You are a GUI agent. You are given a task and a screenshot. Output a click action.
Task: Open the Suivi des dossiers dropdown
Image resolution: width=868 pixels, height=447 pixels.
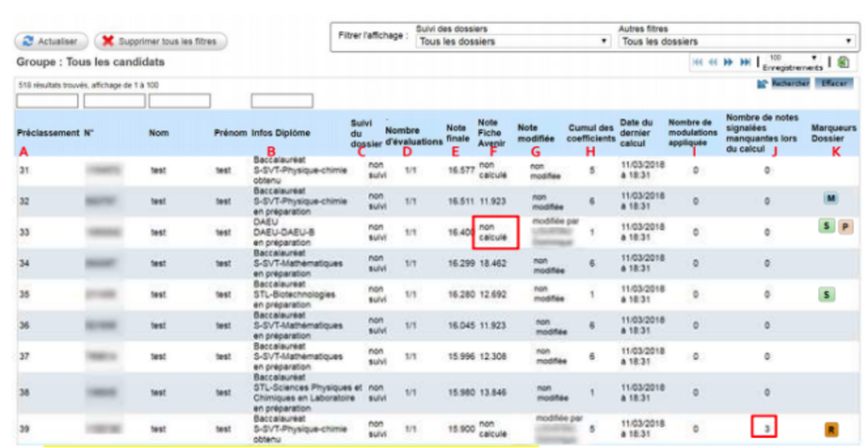coord(513,42)
